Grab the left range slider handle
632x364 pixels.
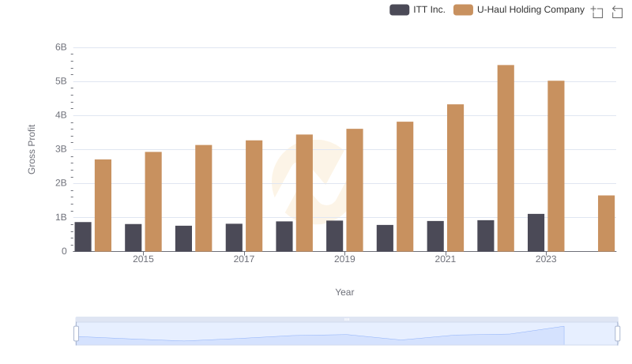click(x=76, y=333)
